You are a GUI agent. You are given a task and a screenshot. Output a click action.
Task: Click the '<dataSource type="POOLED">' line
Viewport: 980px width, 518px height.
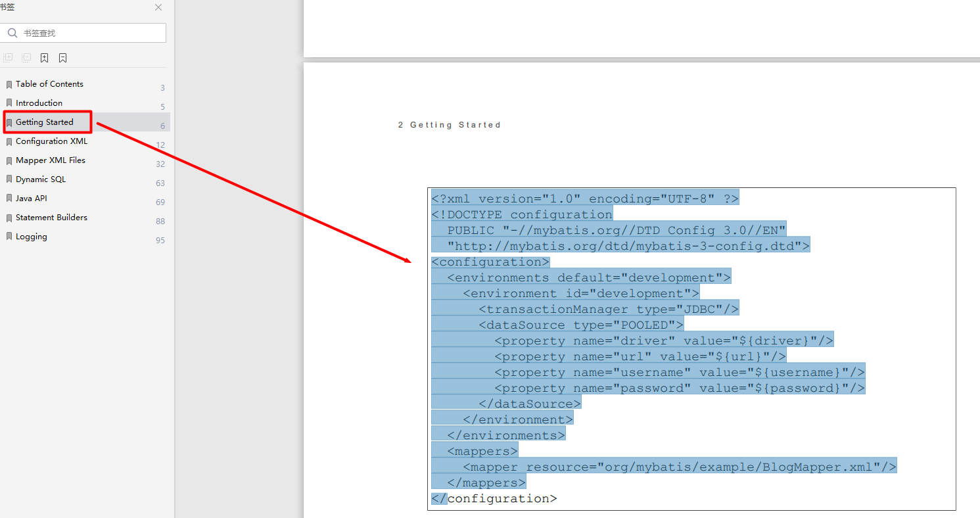[581, 325]
